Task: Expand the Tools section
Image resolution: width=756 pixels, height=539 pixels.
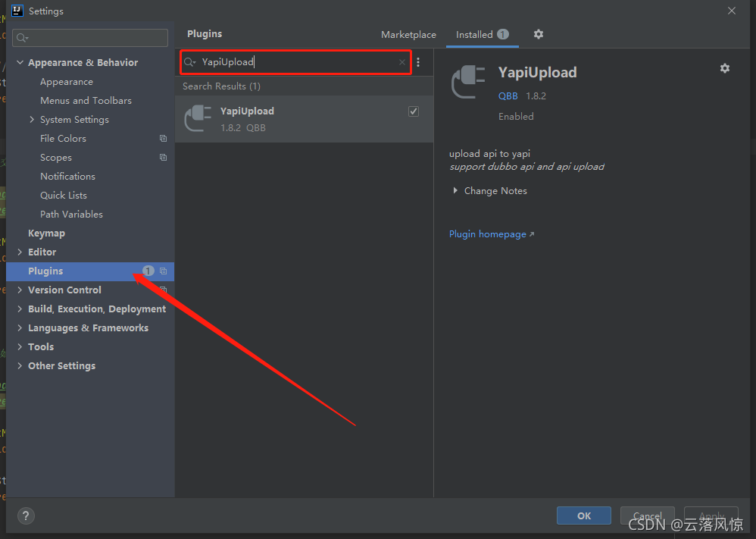Action: (x=20, y=346)
